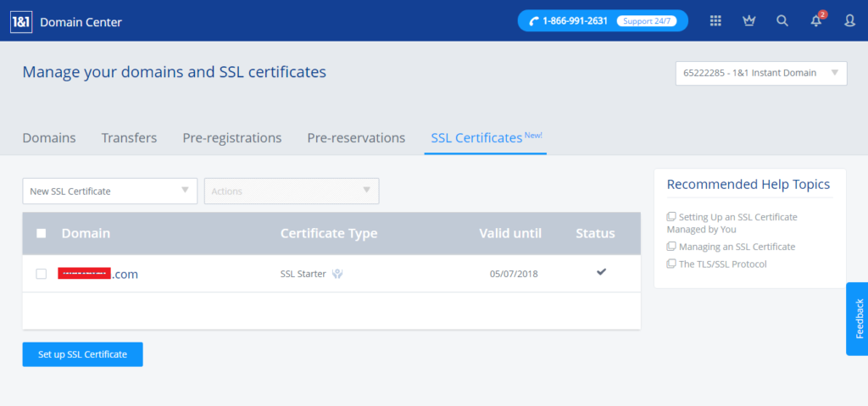Click the SSL Starter cell text

(303, 274)
